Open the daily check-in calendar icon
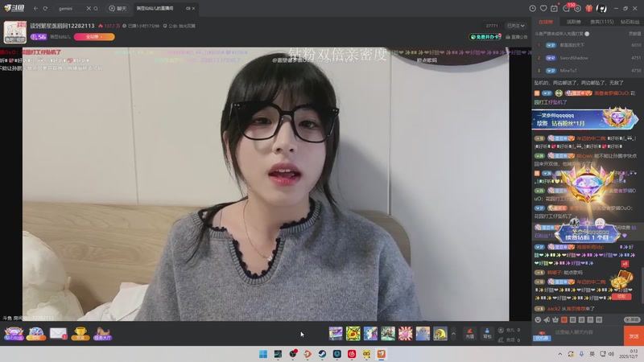Image resolution: width=644 pixels, height=362 pixels. [554, 8]
